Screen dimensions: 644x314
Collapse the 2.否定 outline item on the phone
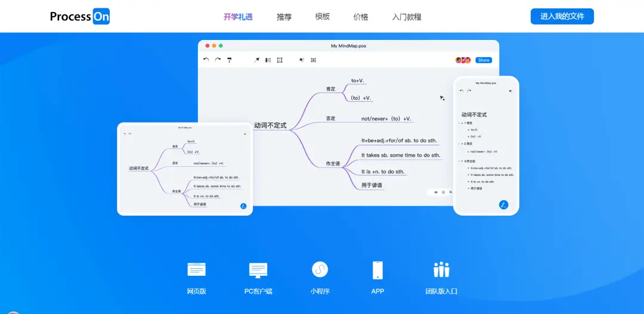(459, 144)
